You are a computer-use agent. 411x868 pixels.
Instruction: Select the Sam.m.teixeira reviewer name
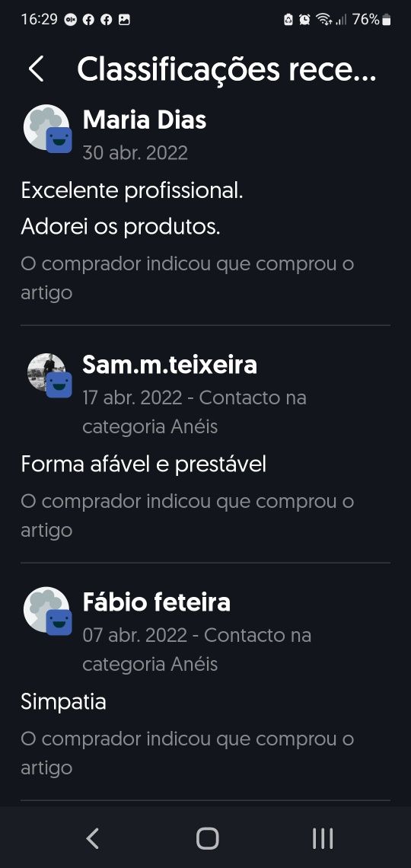(x=170, y=365)
